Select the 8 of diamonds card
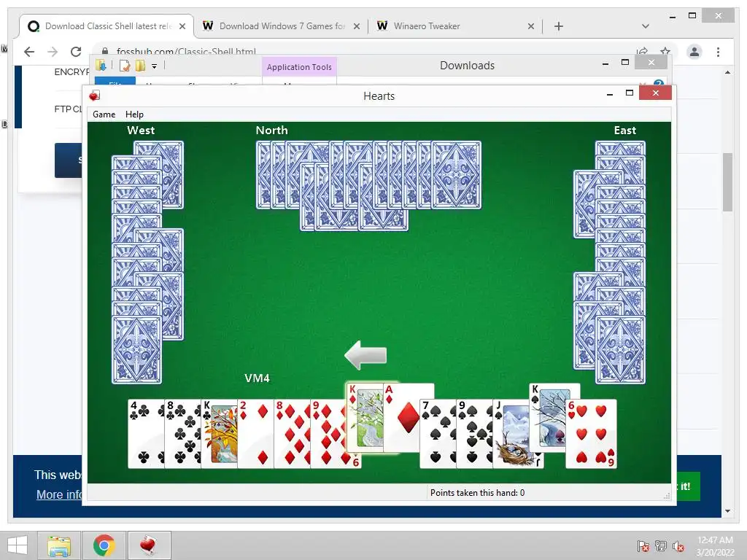This screenshot has width=747, height=560. click(x=292, y=434)
